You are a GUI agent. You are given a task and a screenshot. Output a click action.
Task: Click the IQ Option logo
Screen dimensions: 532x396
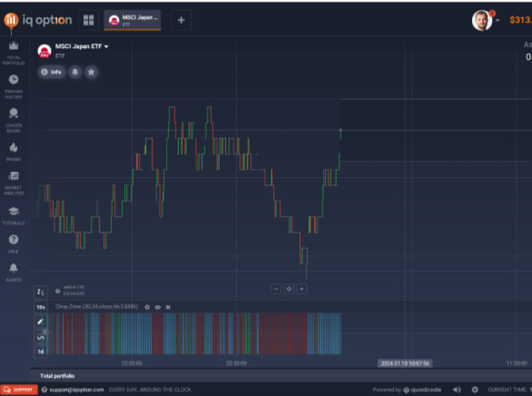pos(38,20)
